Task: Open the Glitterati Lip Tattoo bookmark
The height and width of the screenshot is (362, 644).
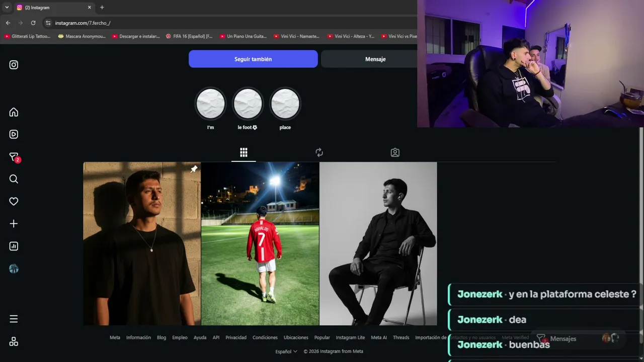Action: coord(28,36)
